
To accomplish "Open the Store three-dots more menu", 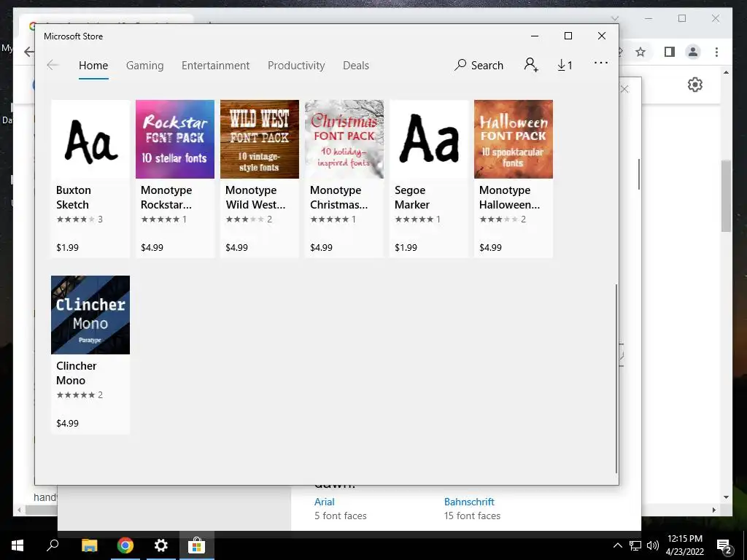I will 601,63.
